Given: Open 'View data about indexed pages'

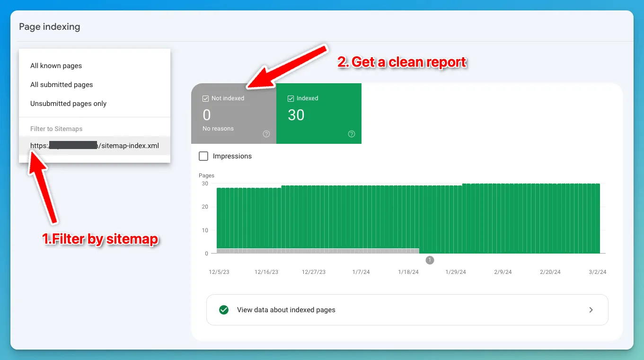Looking at the screenshot, I should pos(286,310).
